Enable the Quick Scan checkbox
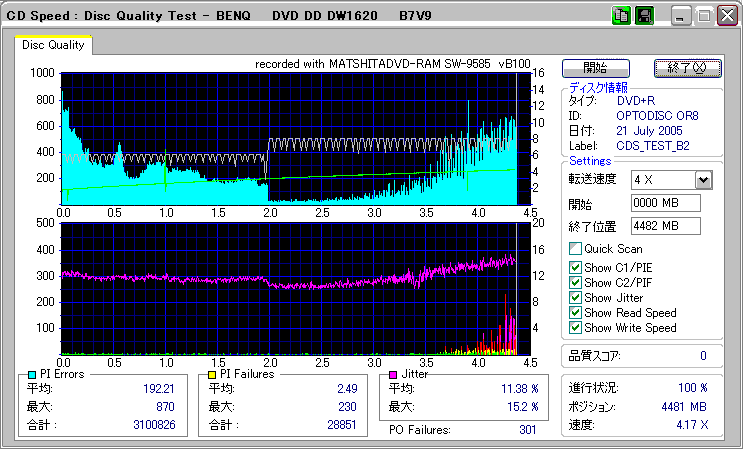The width and height of the screenshot is (743, 449). 575,249
